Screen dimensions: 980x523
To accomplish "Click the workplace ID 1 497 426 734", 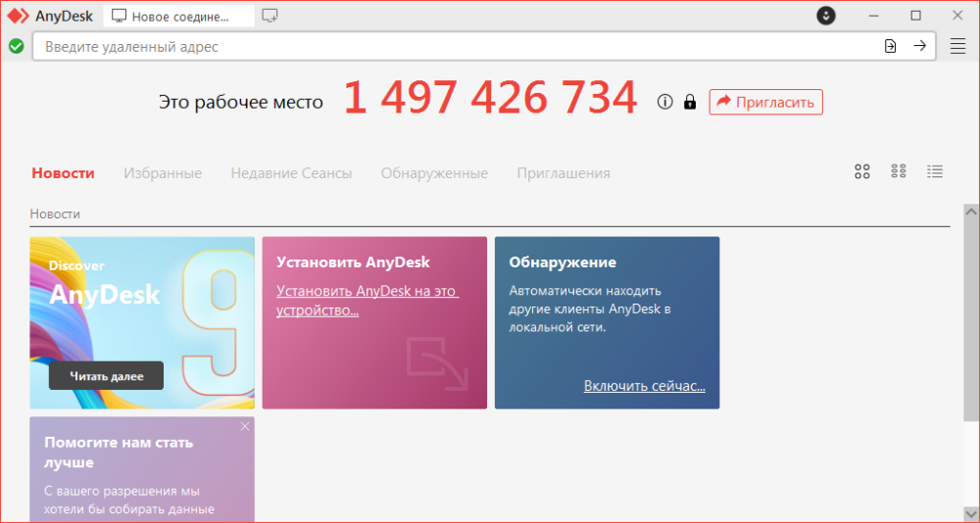I will point(491,99).
